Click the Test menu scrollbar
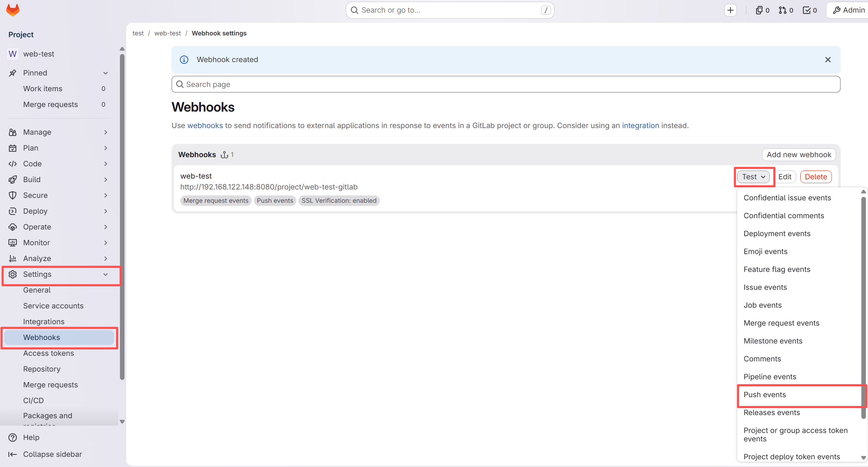The height and width of the screenshot is (467, 868). (863, 307)
